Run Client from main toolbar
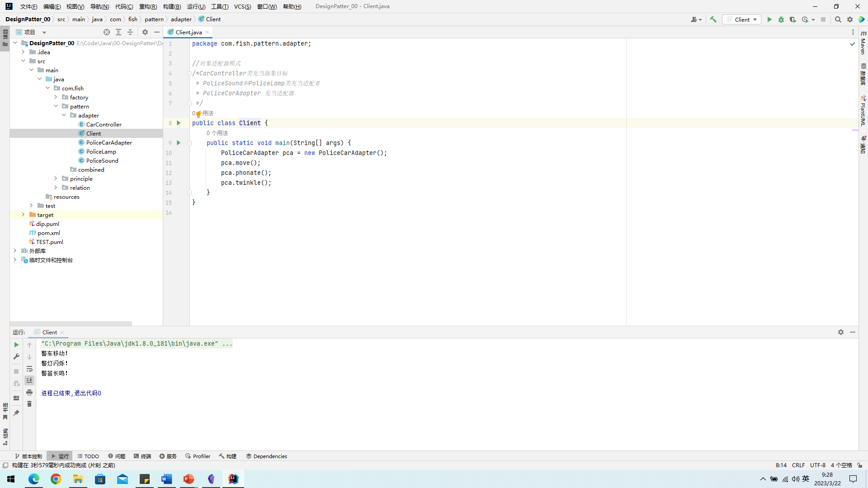The height and width of the screenshot is (488, 868). tap(769, 19)
